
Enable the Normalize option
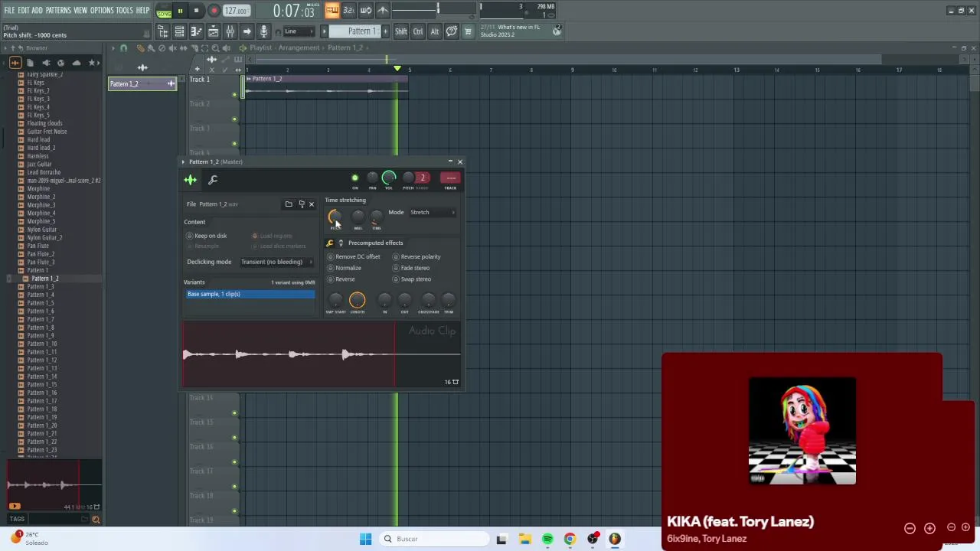(345, 268)
